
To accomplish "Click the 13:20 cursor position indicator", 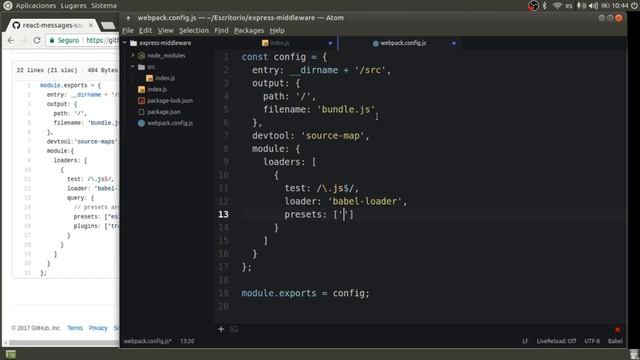I will click(x=187, y=341).
